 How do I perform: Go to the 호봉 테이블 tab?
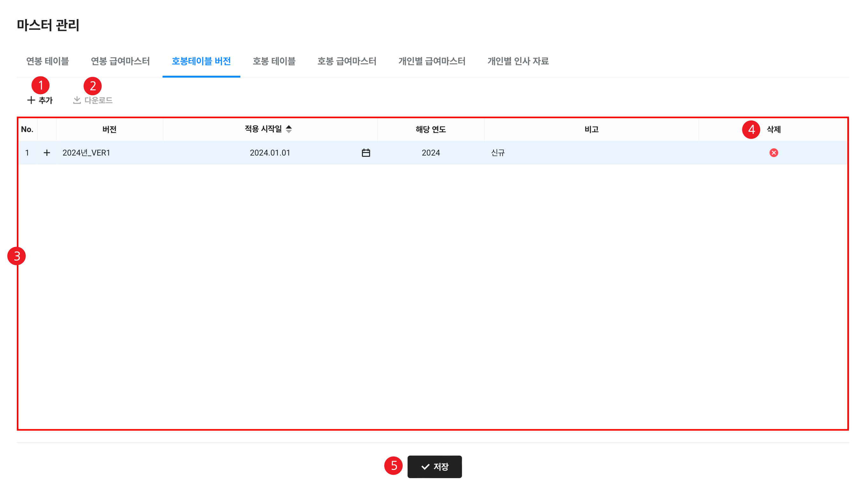click(x=274, y=61)
